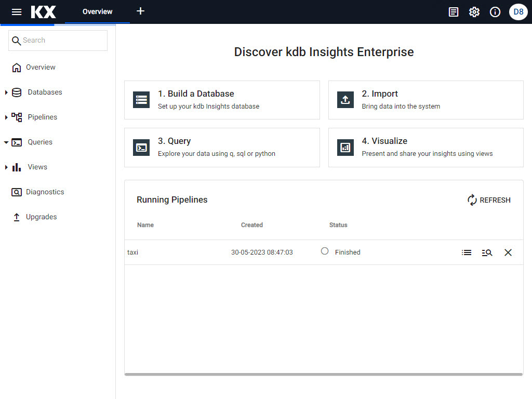
Task: Open the document/news icon in header
Action: coord(453,12)
